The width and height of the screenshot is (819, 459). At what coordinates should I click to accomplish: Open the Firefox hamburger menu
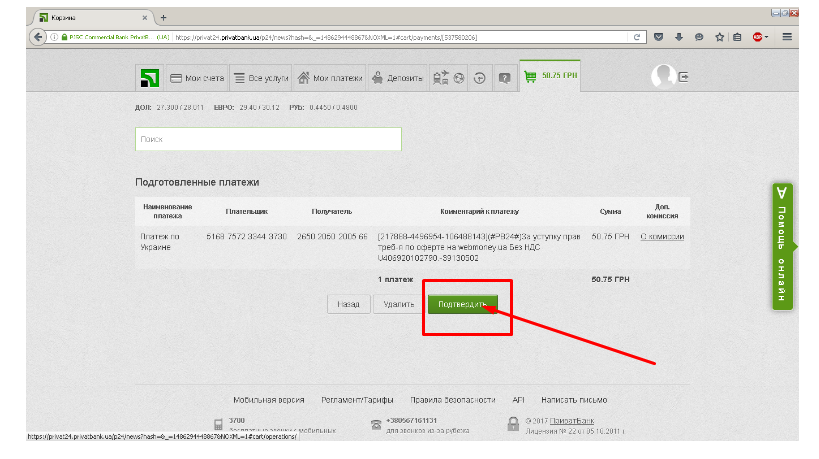click(786, 37)
